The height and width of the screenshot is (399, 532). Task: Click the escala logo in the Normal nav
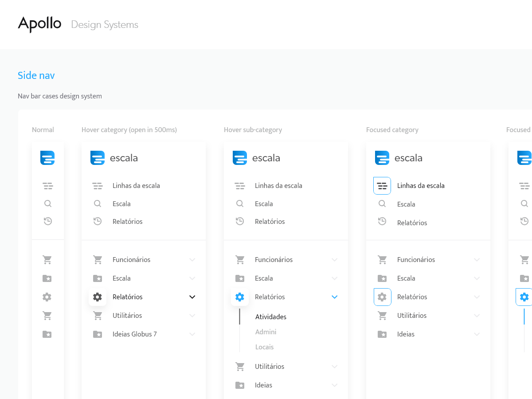point(47,158)
